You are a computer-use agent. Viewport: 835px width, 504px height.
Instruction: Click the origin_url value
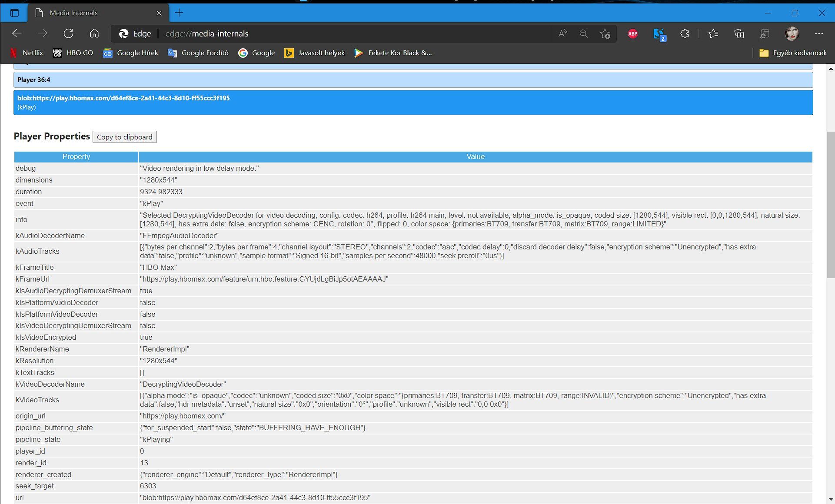[x=183, y=416]
